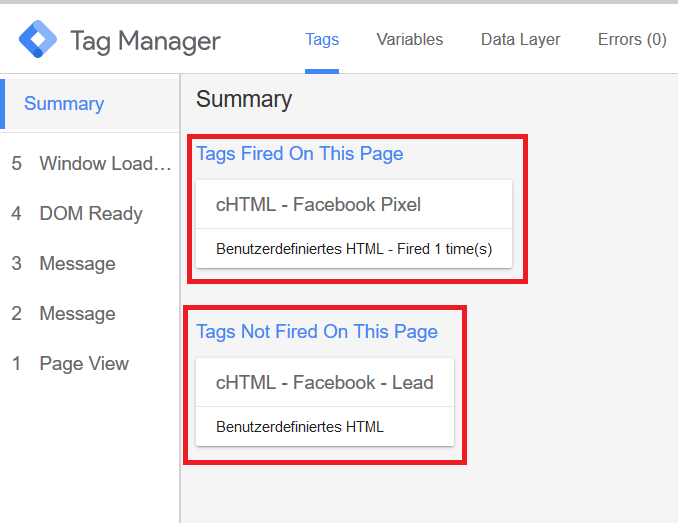Open the Tags tab
Viewport: 678px width, 523px height.
click(x=322, y=39)
